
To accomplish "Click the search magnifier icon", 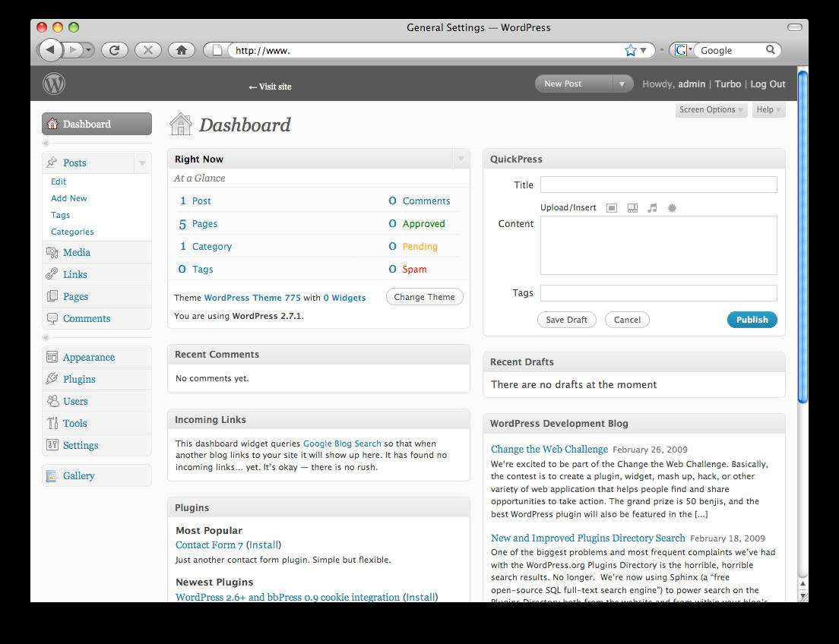I will [771, 50].
